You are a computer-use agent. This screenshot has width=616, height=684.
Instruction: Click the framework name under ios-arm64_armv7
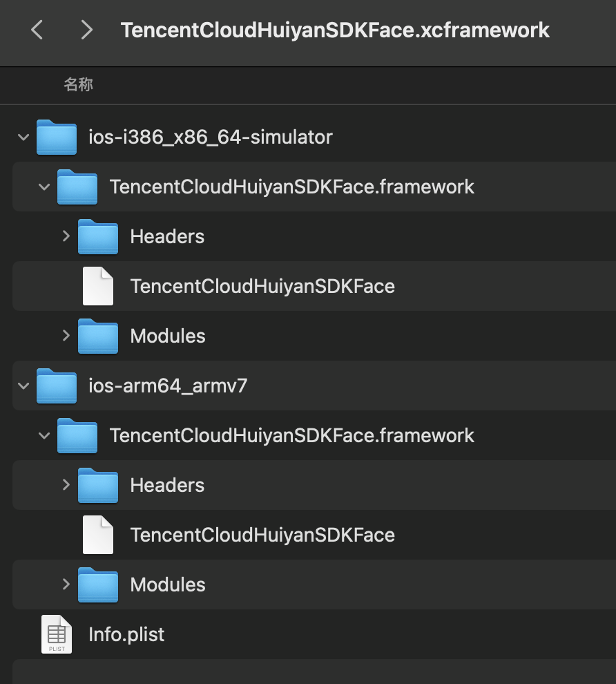pos(291,436)
